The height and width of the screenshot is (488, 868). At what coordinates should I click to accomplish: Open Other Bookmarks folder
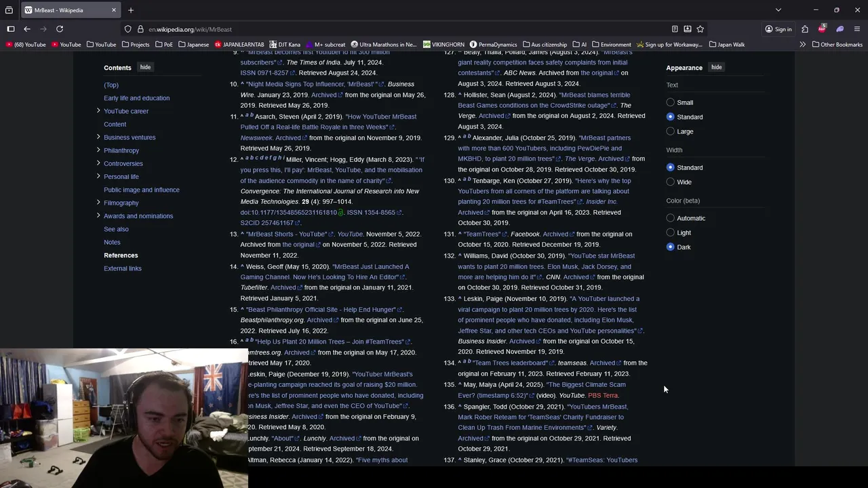pos(837,45)
